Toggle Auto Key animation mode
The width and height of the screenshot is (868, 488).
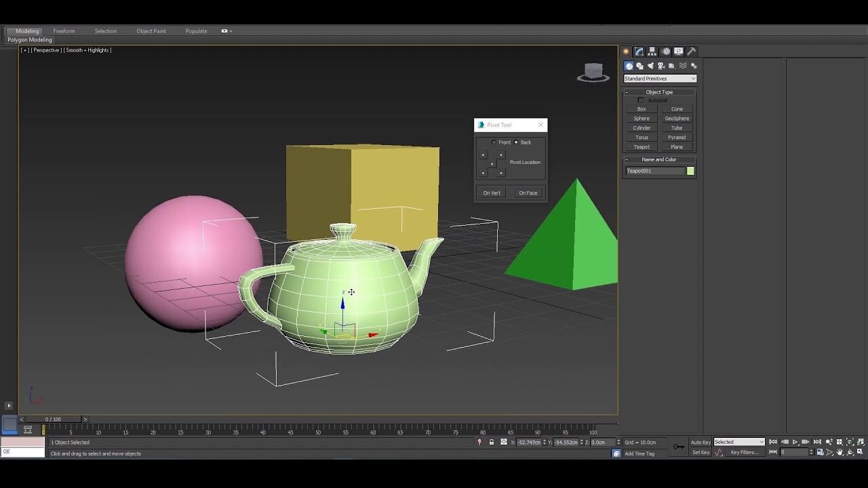click(700, 442)
